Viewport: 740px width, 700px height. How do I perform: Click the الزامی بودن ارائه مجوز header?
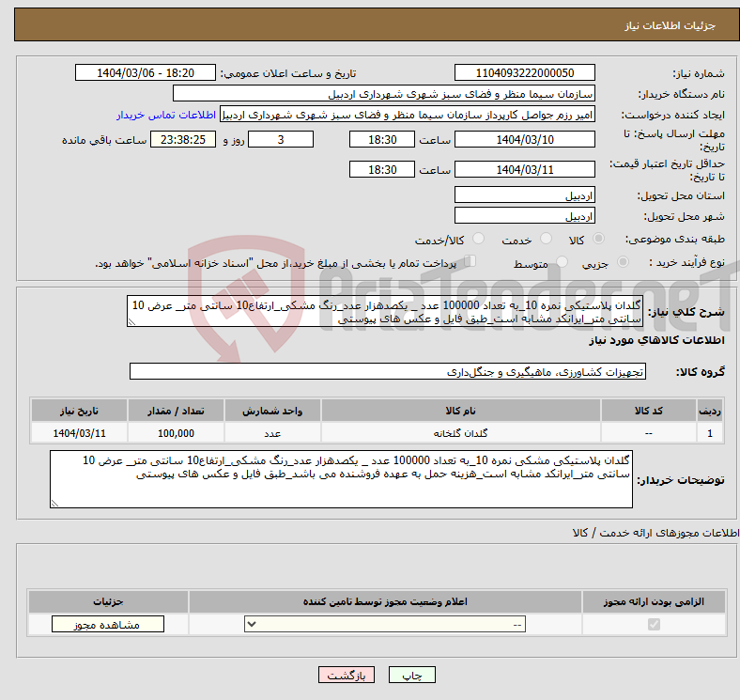point(654,601)
